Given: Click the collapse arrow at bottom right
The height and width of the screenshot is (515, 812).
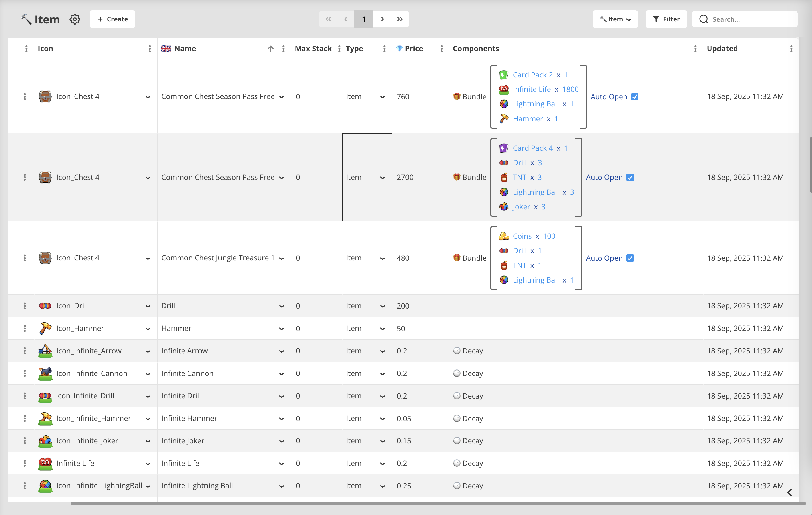Looking at the screenshot, I should (x=789, y=492).
